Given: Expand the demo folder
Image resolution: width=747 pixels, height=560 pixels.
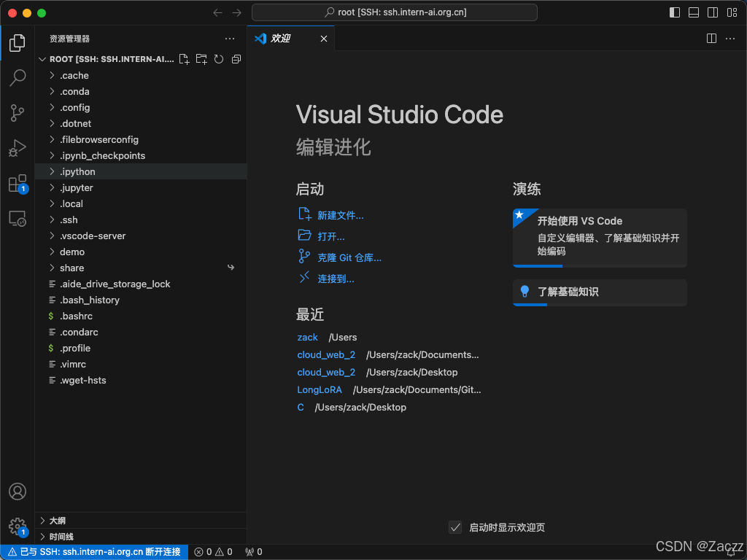Looking at the screenshot, I should [141, 252].
